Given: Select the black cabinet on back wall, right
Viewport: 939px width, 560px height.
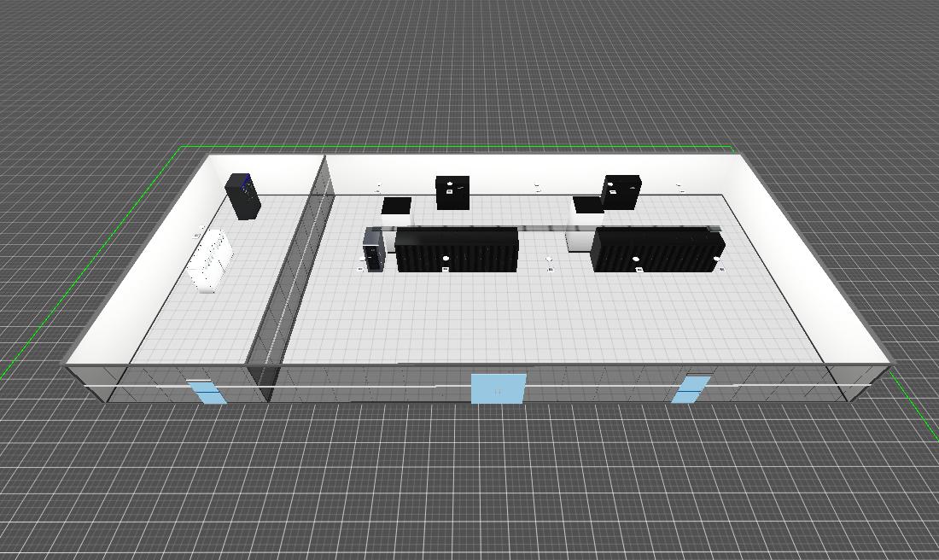Looking at the screenshot, I should coord(621,192).
